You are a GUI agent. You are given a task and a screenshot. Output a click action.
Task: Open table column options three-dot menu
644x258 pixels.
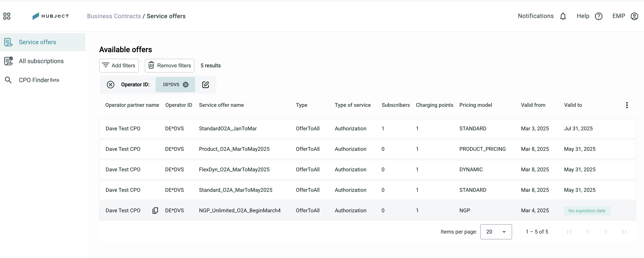click(x=627, y=105)
